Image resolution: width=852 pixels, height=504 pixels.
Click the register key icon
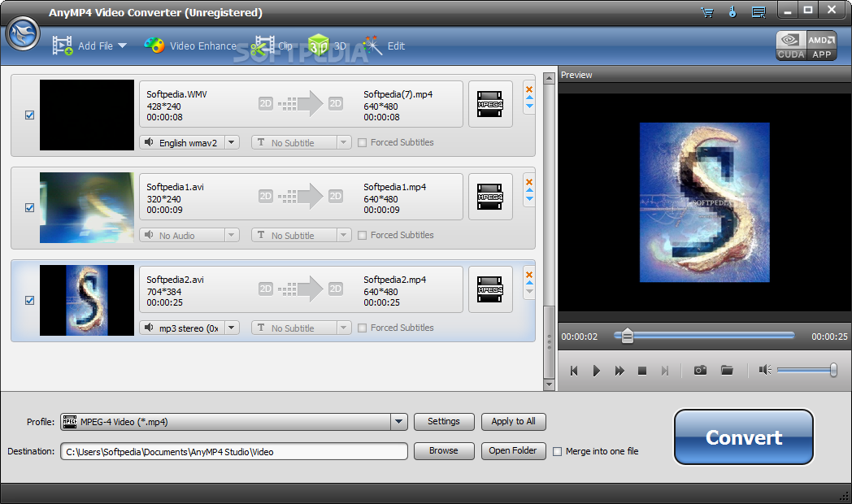(732, 12)
